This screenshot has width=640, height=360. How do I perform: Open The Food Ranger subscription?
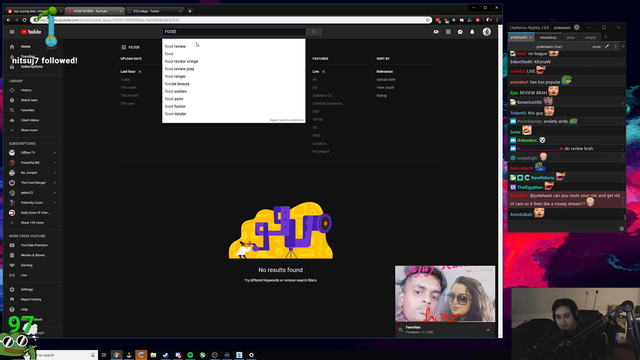pos(33,183)
